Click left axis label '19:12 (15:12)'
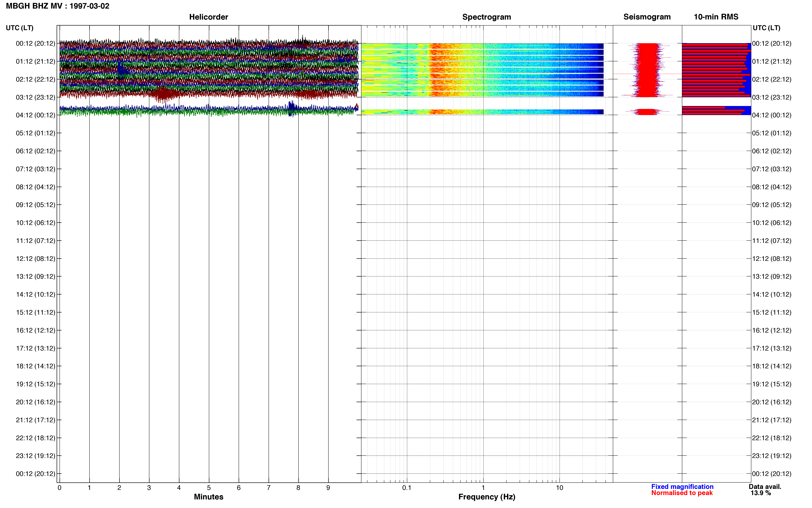The image size is (812, 508). point(36,384)
